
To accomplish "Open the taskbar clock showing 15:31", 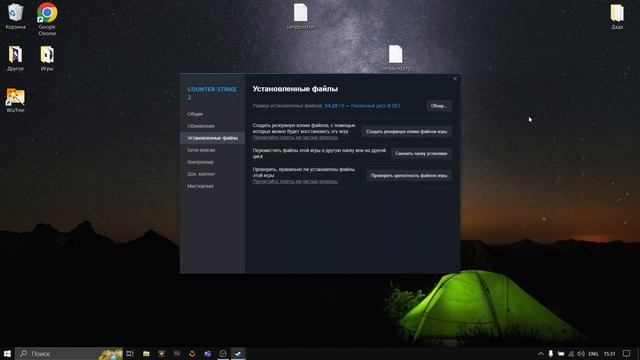I will point(609,353).
